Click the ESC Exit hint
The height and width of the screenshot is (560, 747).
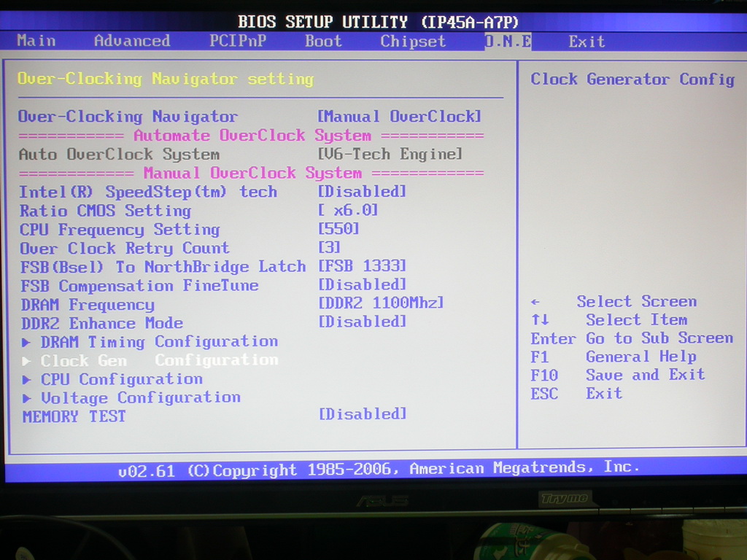tap(576, 394)
